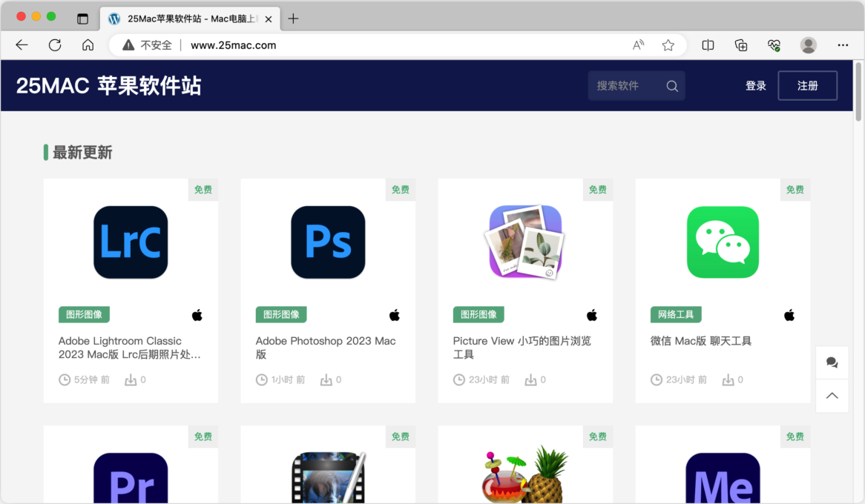
Task: Open read aloud from the address bar
Action: tap(638, 45)
